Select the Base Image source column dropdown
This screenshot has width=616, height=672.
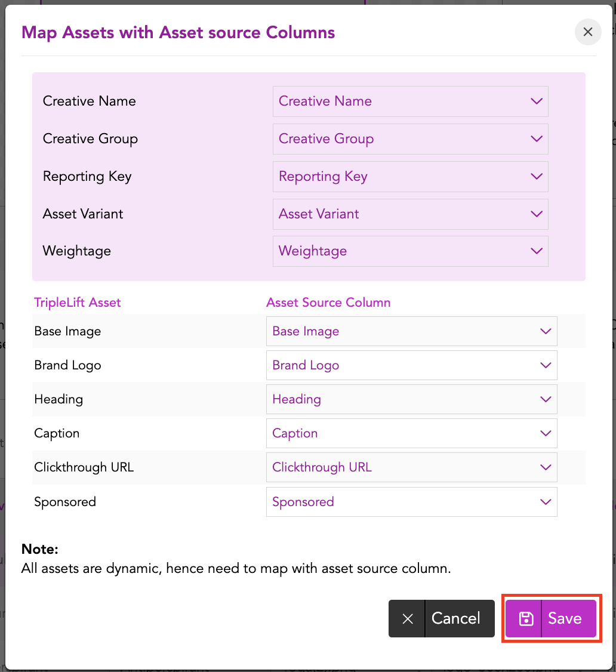[411, 331]
